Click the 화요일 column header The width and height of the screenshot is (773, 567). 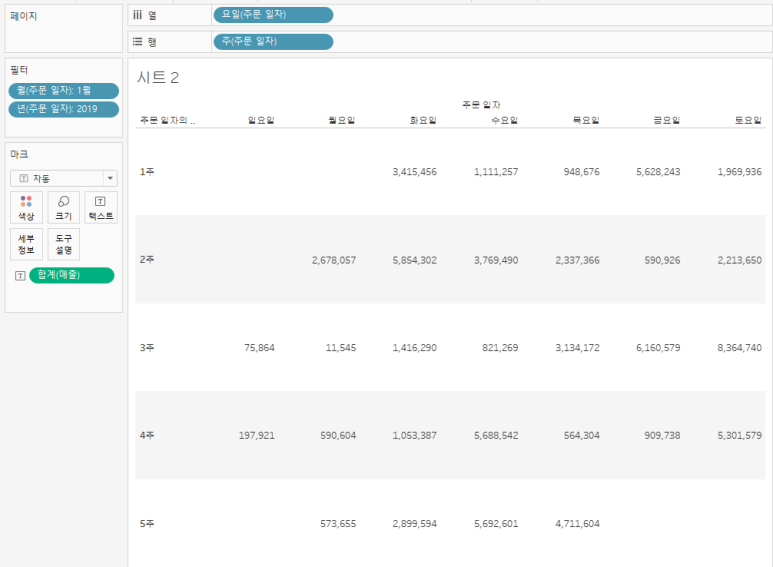[423, 120]
